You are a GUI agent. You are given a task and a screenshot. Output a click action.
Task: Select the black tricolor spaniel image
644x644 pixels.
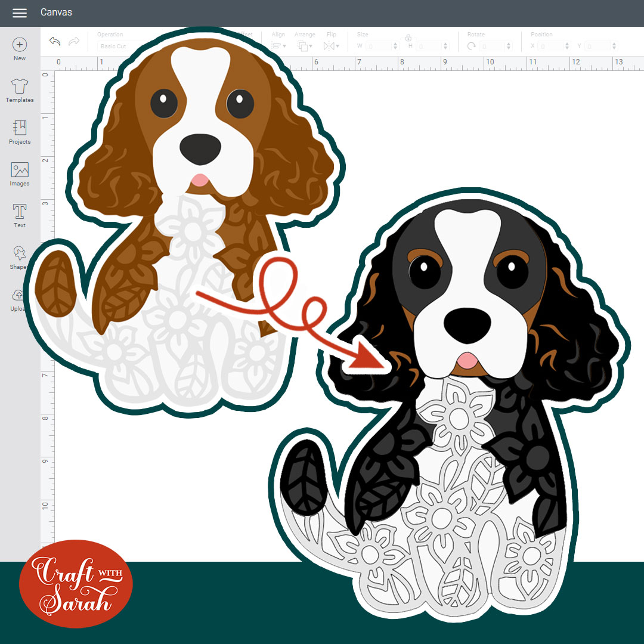[450, 404]
